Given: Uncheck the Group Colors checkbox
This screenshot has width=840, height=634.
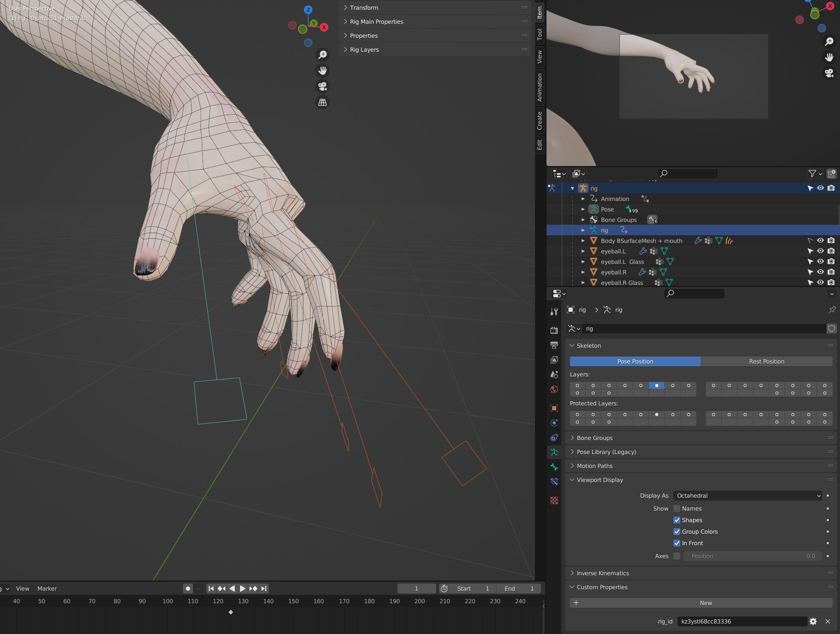Looking at the screenshot, I should pos(677,532).
